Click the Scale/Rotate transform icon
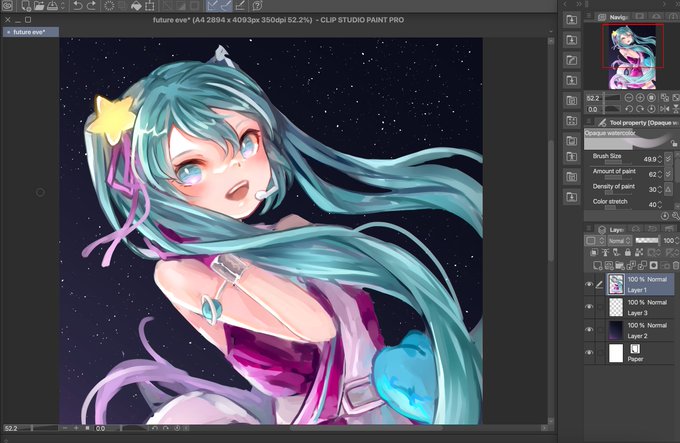This screenshot has width=680, height=443. [x=150, y=6]
